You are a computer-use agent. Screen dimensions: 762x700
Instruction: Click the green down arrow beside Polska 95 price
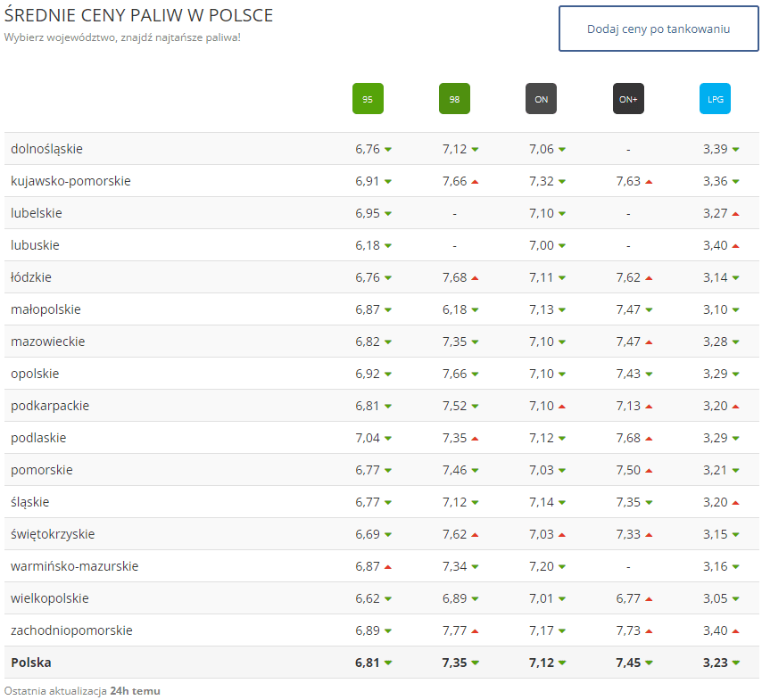coord(388,663)
